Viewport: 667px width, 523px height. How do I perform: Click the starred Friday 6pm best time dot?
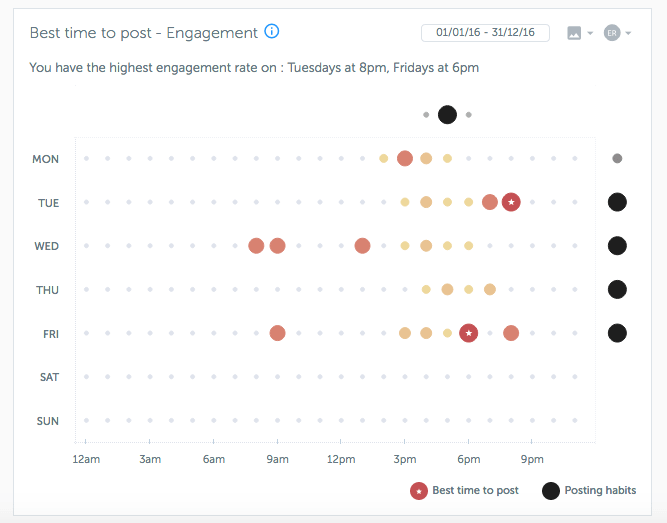coord(468,333)
